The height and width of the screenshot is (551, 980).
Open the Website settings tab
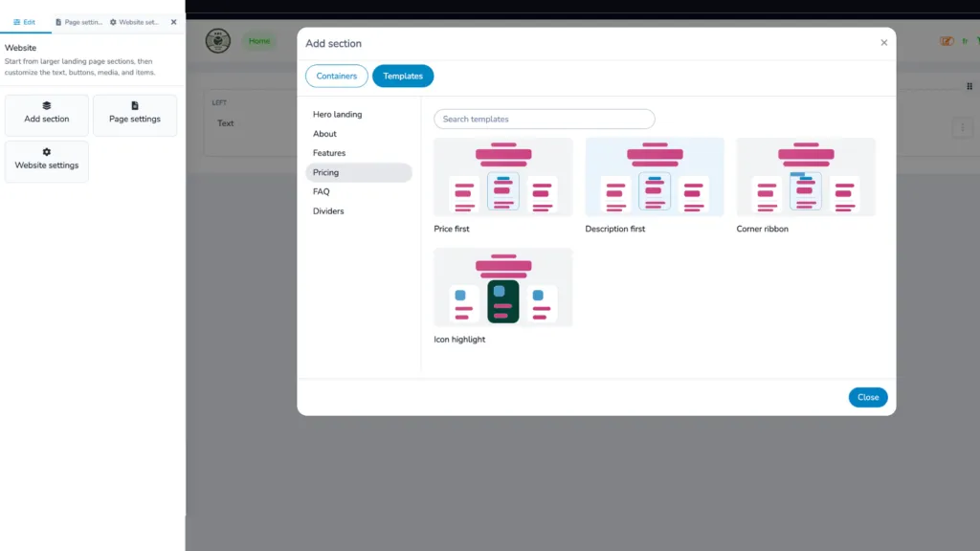[x=134, y=22]
